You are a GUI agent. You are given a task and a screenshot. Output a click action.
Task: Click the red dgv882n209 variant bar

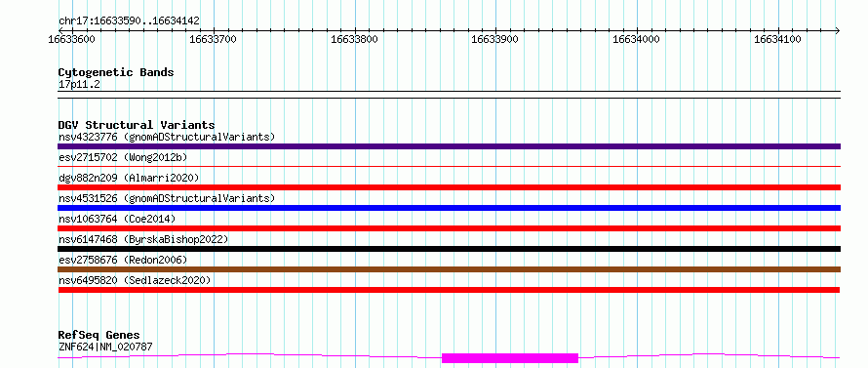click(x=449, y=187)
